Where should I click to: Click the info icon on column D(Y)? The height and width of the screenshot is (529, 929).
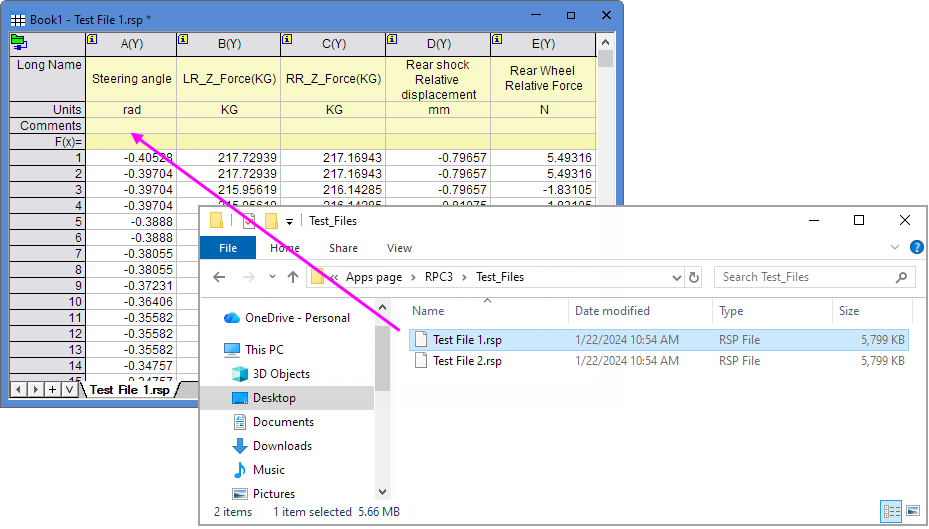pos(390,39)
